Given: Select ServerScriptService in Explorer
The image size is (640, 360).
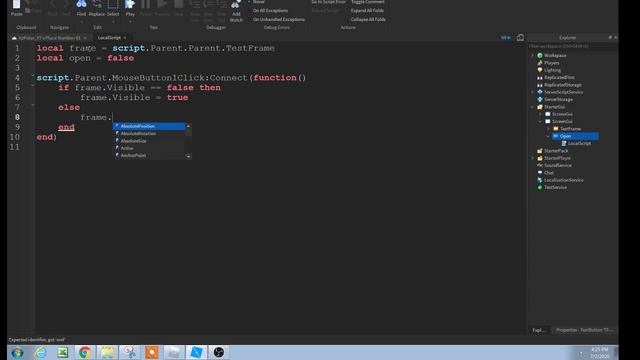Looking at the screenshot, I should coord(563,92).
